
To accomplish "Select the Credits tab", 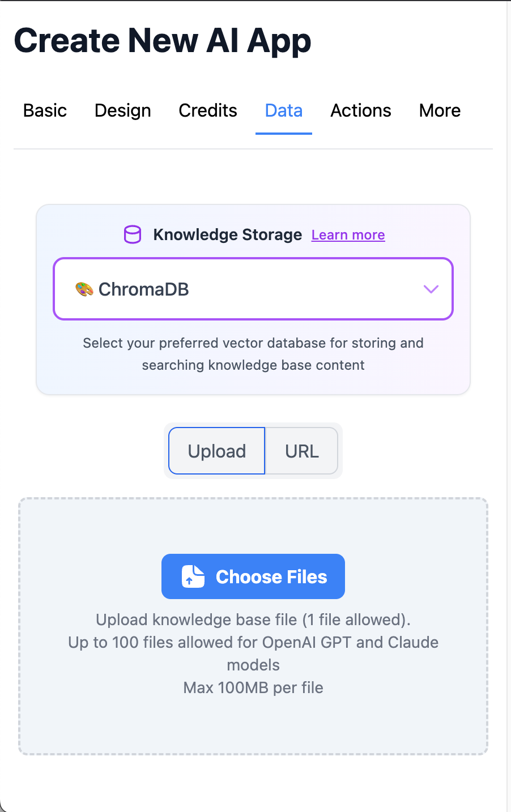I will (x=208, y=110).
